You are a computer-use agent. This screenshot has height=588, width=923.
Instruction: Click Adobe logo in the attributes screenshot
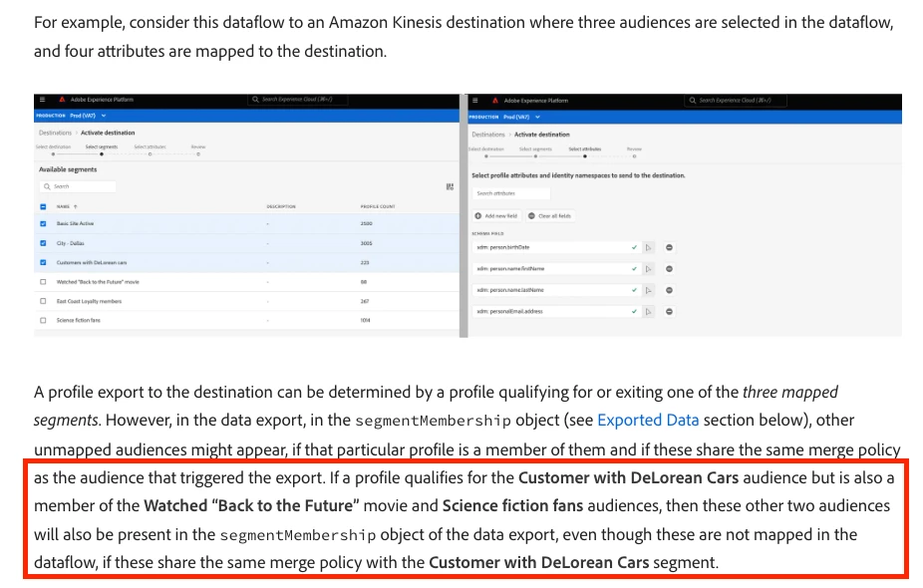[495, 101]
